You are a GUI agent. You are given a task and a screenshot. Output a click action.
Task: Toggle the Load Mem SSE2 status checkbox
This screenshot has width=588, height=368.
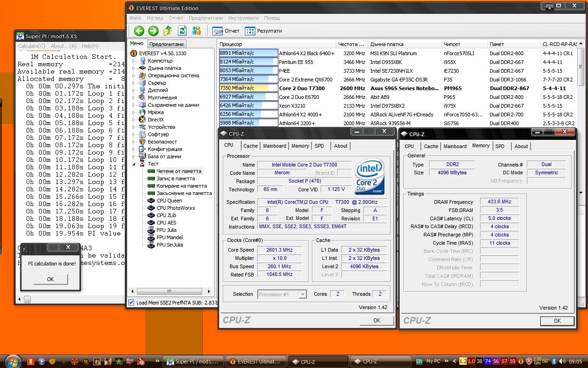click(x=131, y=303)
